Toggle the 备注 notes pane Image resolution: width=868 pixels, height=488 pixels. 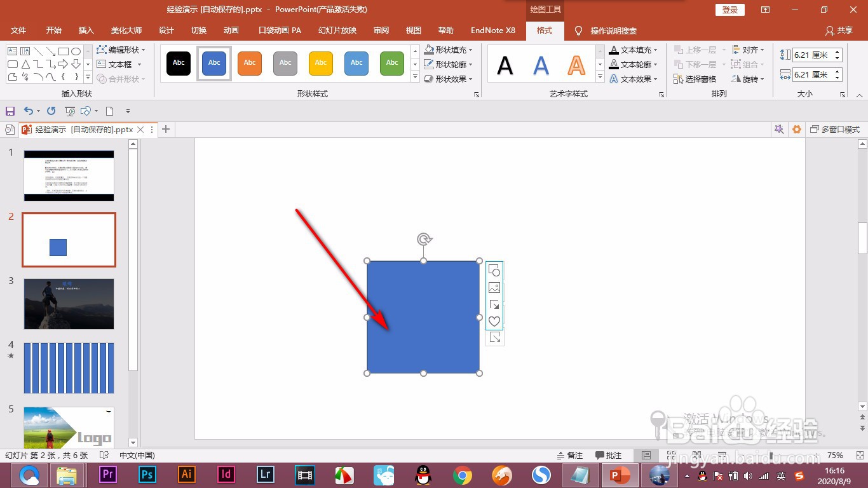570,456
